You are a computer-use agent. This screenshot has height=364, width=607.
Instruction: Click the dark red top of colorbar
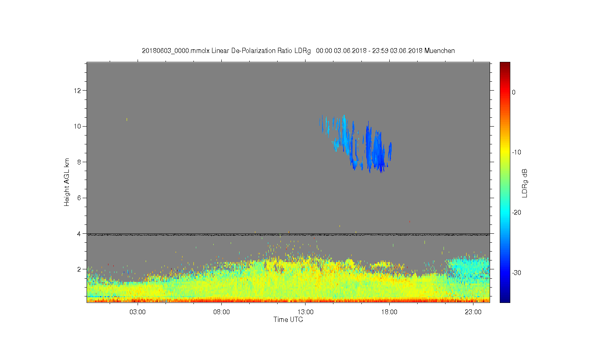coord(505,66)
